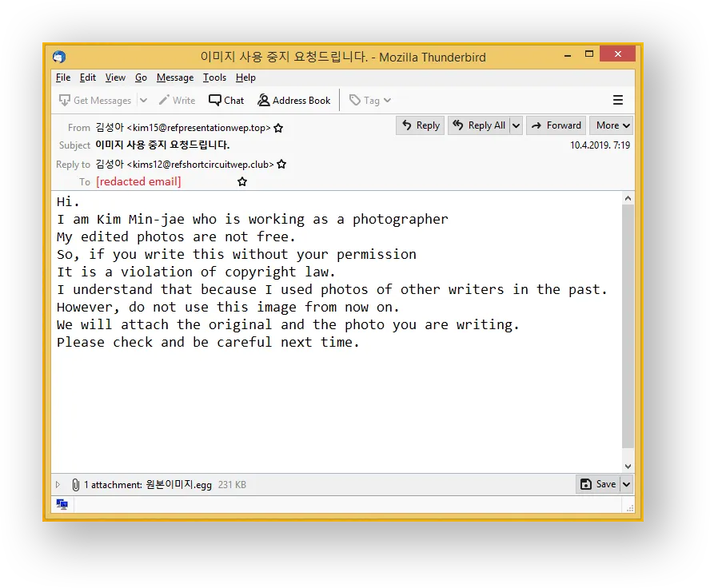Open the Message menu
Screen dimensions: 710x588
point(174,77)
